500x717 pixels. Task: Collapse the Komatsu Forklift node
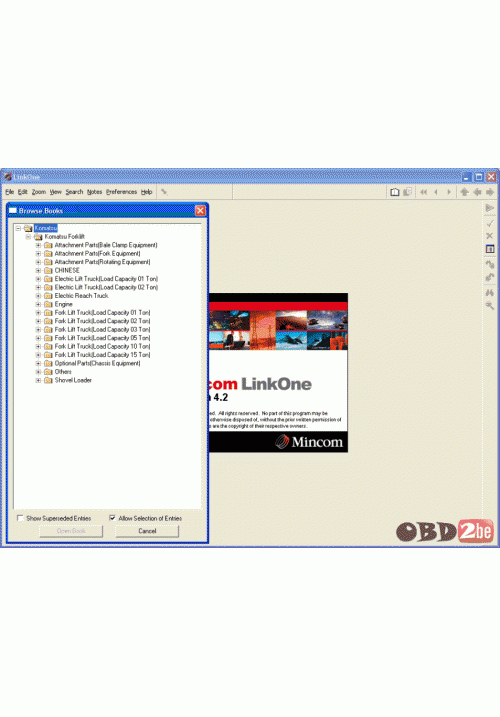pyautogui.click(x=28, y=237)
